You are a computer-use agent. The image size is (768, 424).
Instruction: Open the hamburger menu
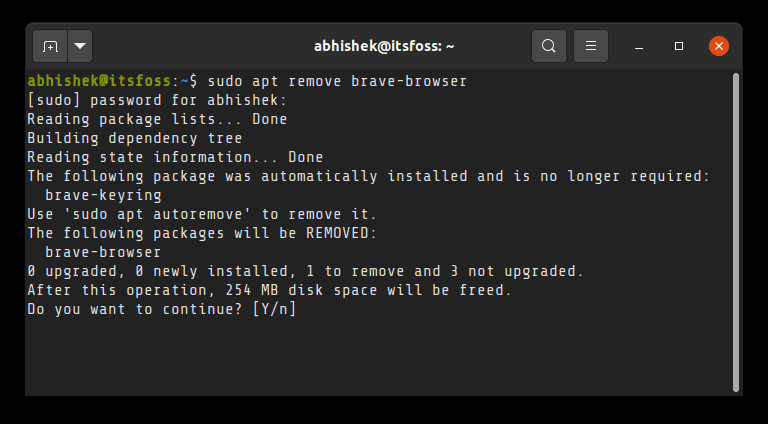[x=591, y=46]
